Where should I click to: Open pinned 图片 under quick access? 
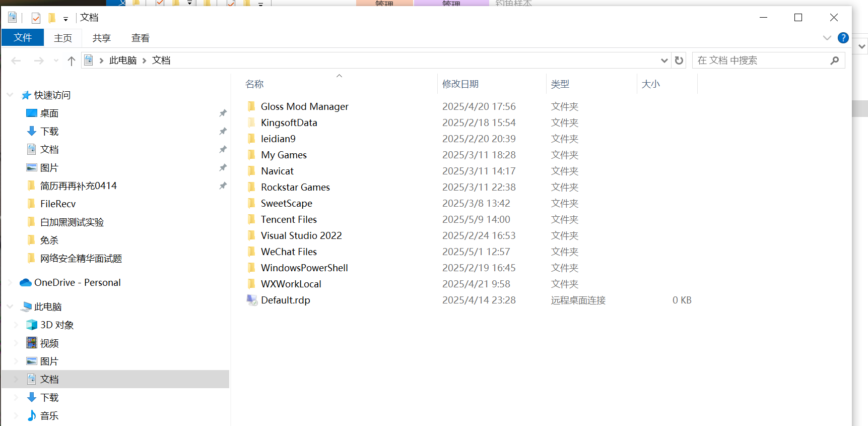(x=49, y=168)
